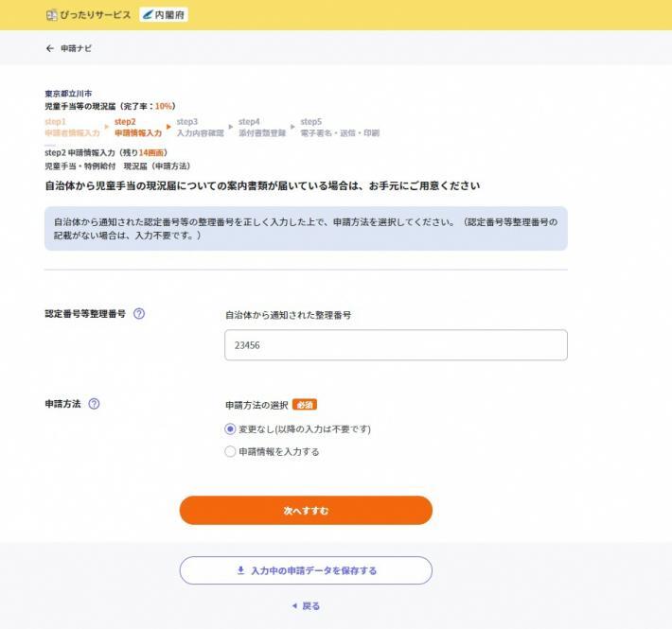Click the 申請方法の選択 label

pos(256,405)
